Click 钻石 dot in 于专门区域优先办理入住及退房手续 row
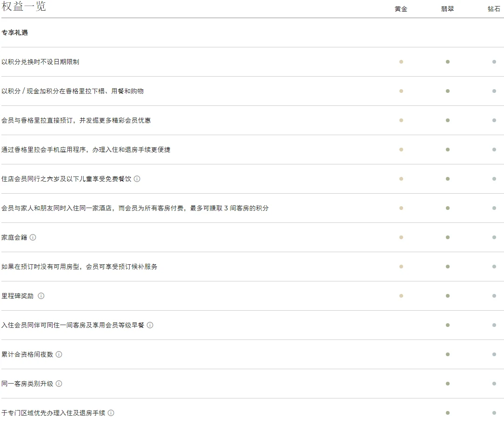The image size is (504, 424). click(494, 413)
